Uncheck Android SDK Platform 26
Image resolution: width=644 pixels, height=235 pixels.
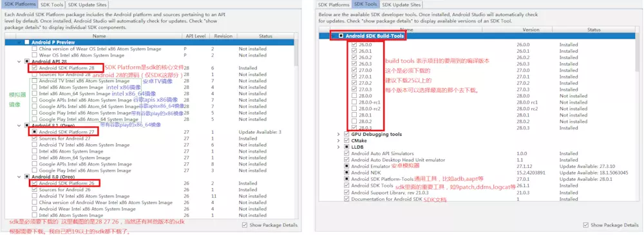(x=35, y=183)
